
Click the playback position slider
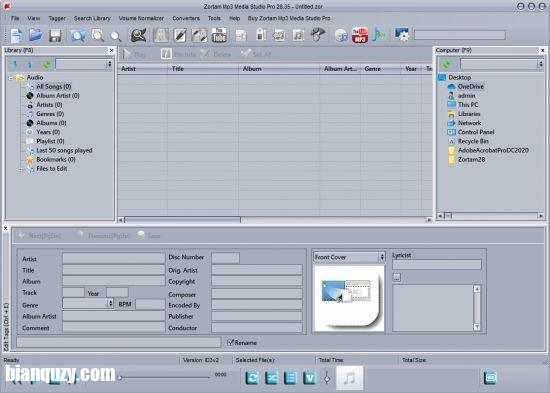(165, 377)
